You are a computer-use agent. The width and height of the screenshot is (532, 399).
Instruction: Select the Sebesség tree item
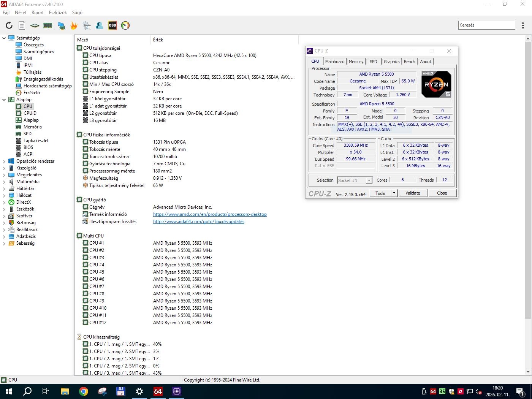click(x=25, y=243)
